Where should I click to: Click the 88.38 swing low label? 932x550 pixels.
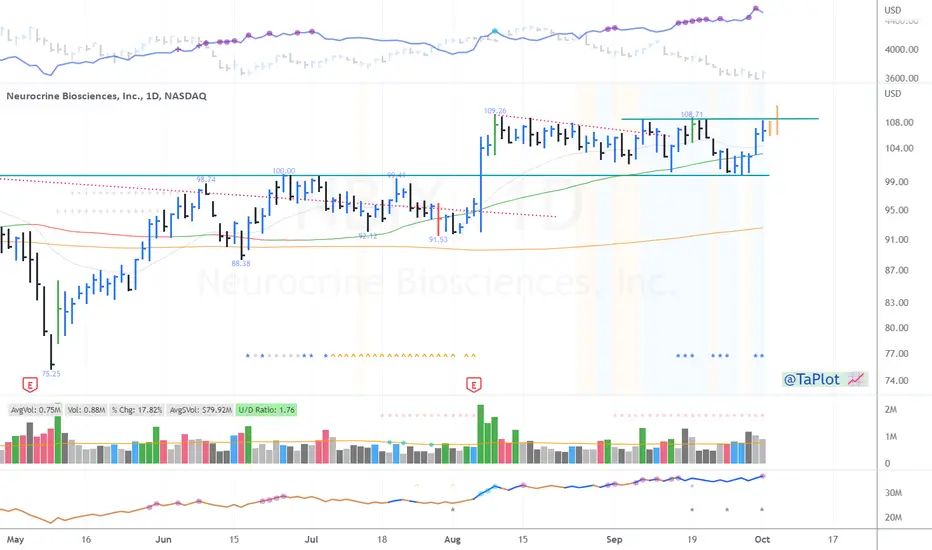point(241,263)
